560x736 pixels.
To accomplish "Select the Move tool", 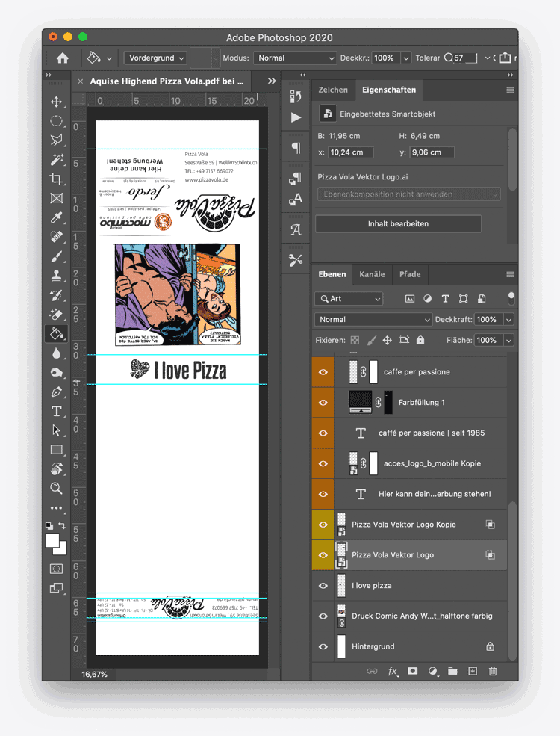I will 56,102.
